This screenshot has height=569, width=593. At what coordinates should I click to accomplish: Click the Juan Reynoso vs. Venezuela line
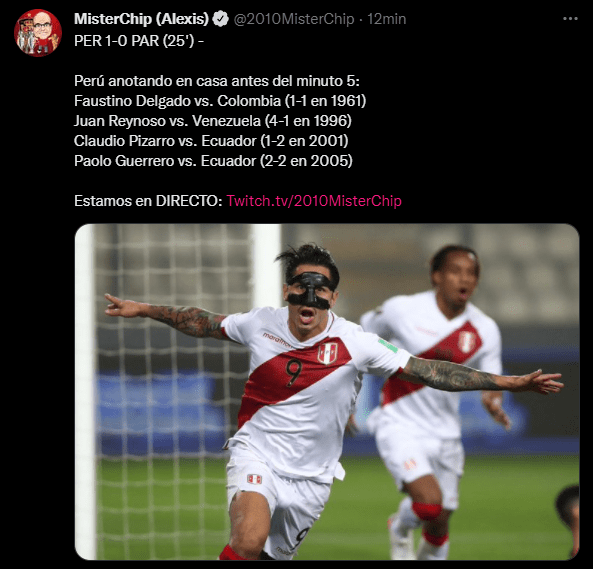[x=213, y=121]
